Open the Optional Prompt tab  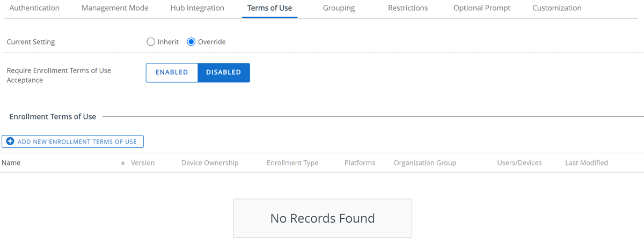(x=482, y=8)
